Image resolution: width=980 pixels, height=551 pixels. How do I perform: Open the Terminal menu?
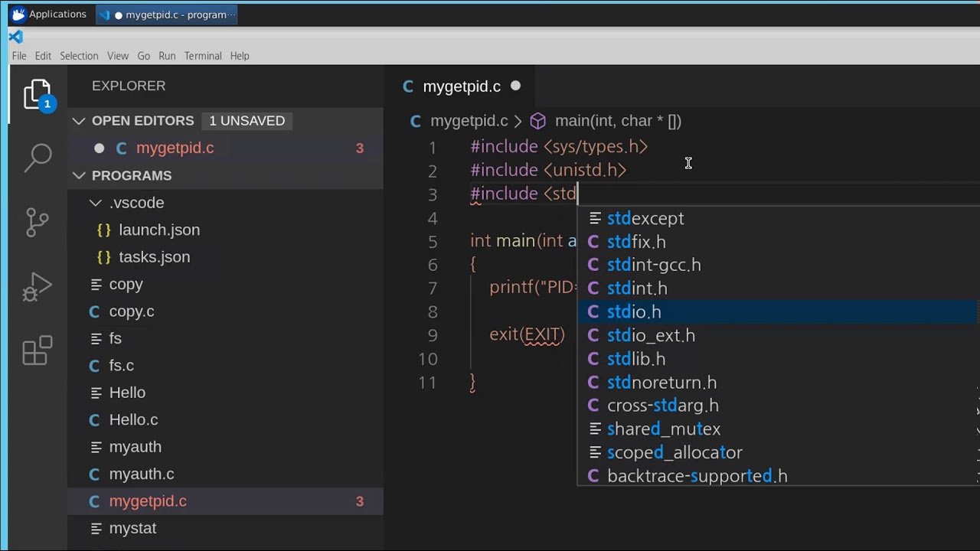click(203, 56)
